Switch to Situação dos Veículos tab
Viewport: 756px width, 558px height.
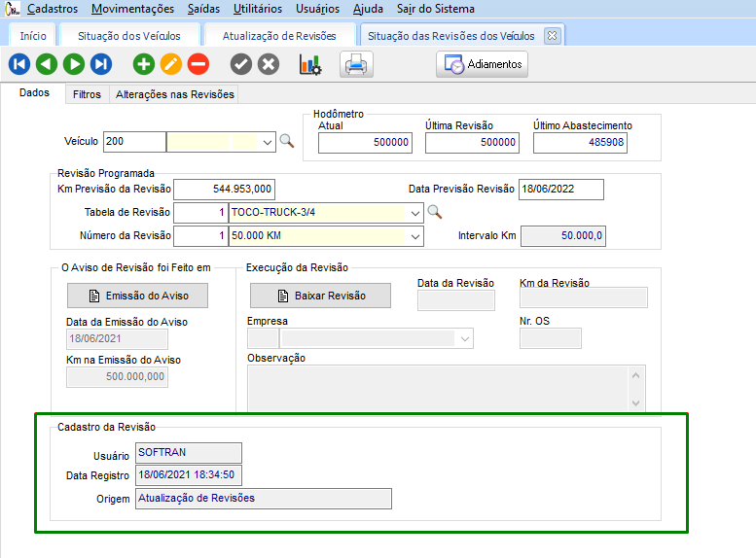129,36
